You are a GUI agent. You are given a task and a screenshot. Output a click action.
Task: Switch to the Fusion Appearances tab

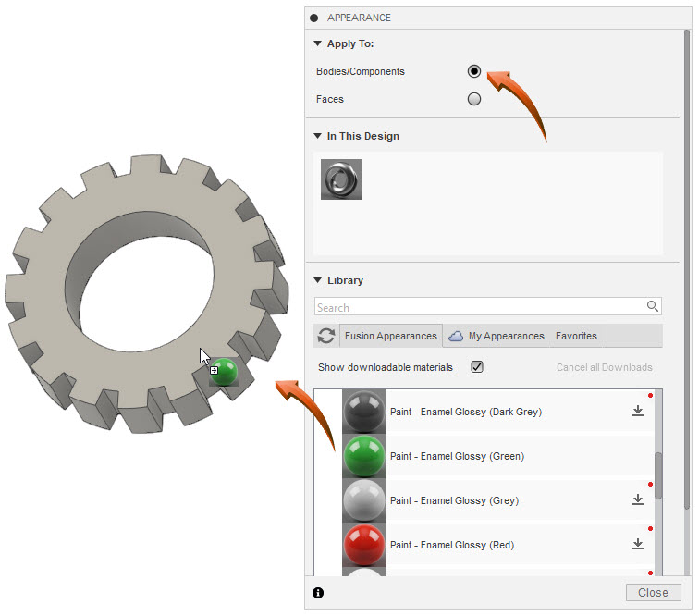(390, 336)
